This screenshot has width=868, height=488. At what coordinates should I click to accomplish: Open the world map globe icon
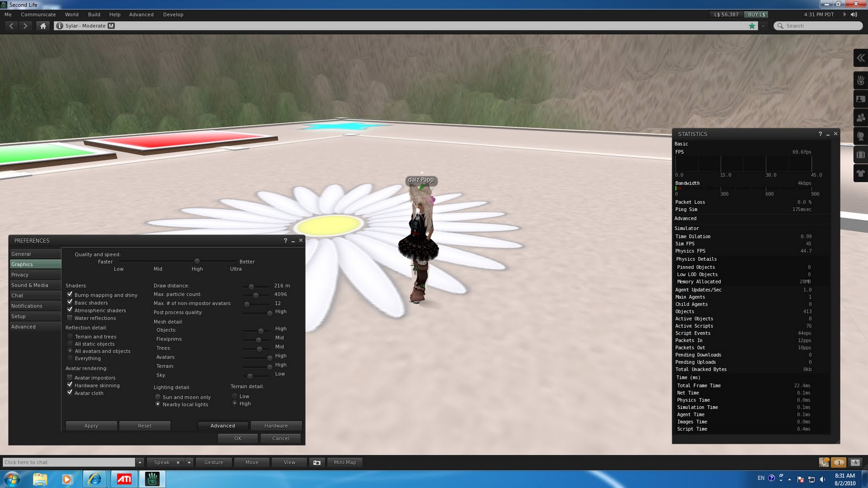860,135
